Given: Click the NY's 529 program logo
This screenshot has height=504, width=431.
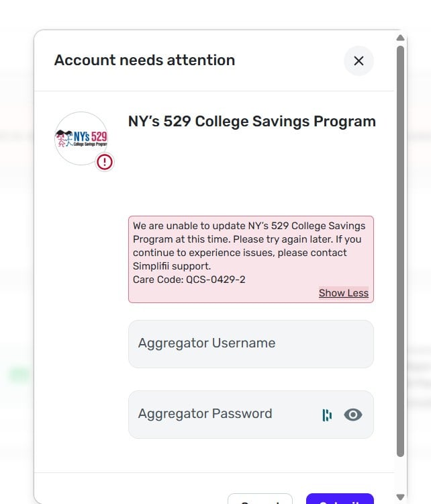Looking at the screenshot, I should click(x=81, y=138).
